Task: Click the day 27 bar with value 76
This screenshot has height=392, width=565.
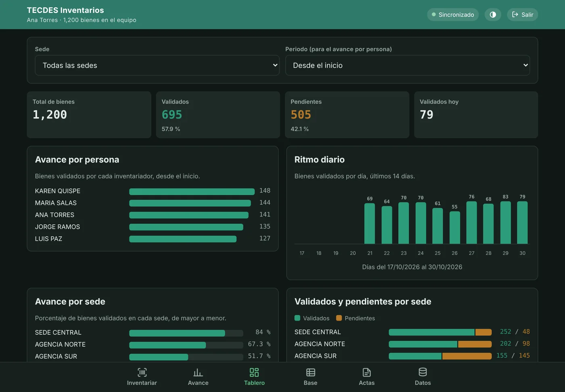Action: (x=471, y=223)
